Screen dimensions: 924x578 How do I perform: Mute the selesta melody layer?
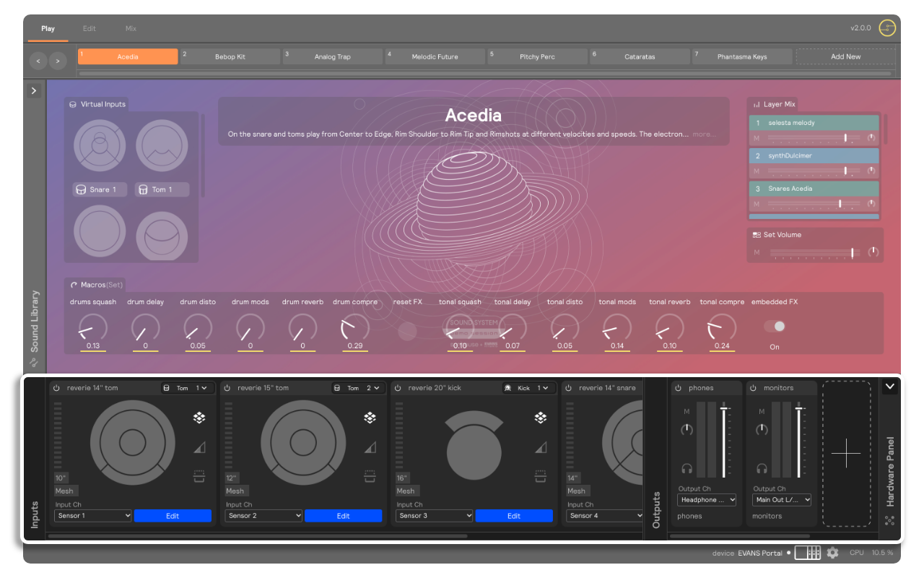click(x=757, y=138)
